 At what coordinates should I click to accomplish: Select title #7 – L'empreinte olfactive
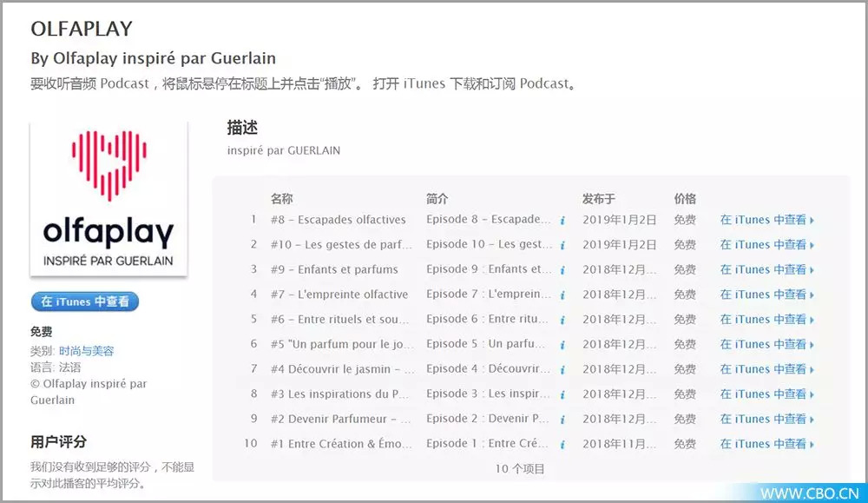tap(339, 295)
